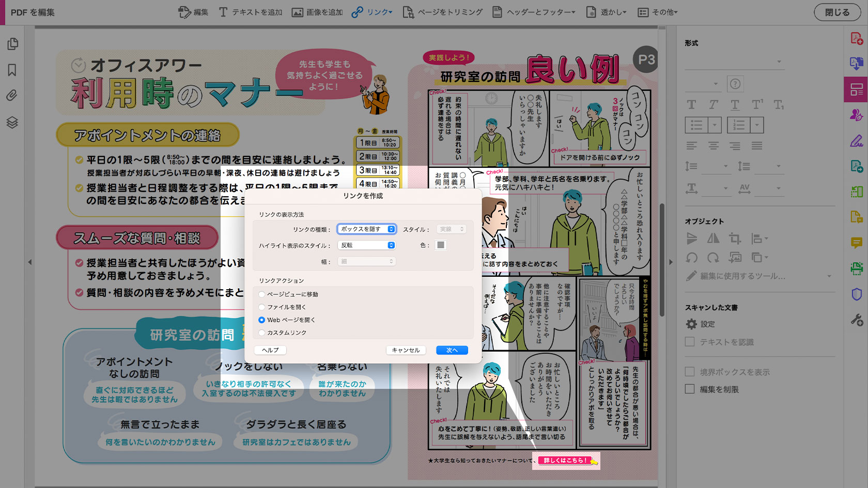Open ヘッダーとフッター menu
Viewport: 868px width, 488px height.
point(534,12)
